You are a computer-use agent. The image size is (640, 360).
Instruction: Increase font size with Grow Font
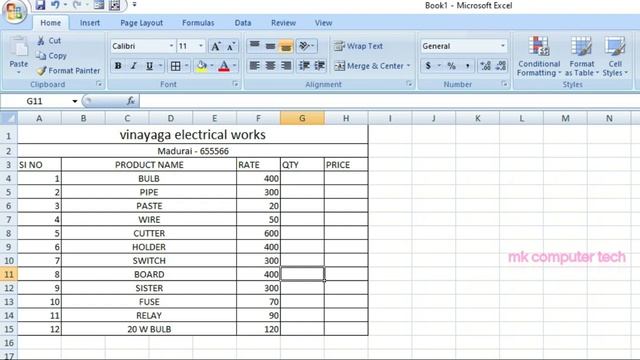(216, 47)
